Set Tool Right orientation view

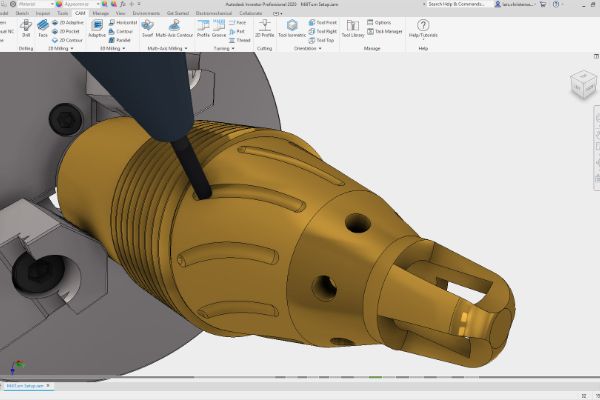pyautogui.click(x=323, y=31)
